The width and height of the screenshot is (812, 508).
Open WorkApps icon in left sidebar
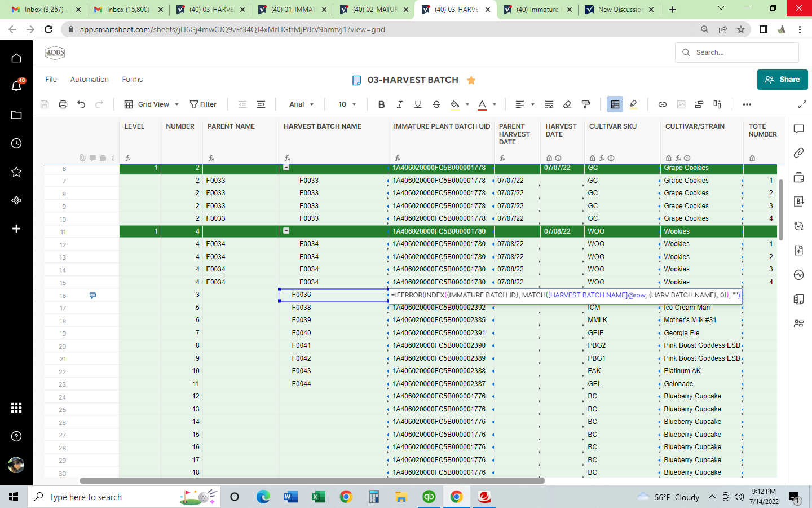pos(16,200)
